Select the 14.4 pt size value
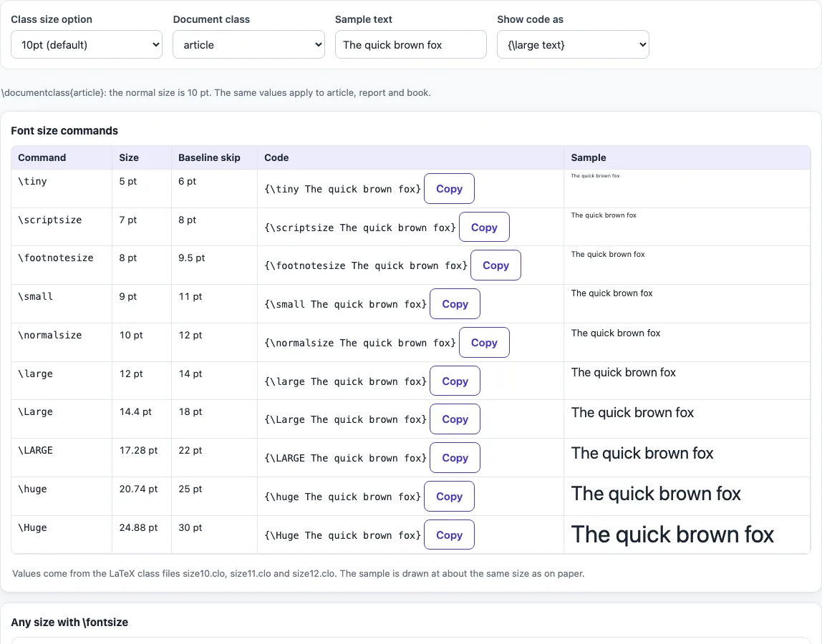 pos(135,412)
